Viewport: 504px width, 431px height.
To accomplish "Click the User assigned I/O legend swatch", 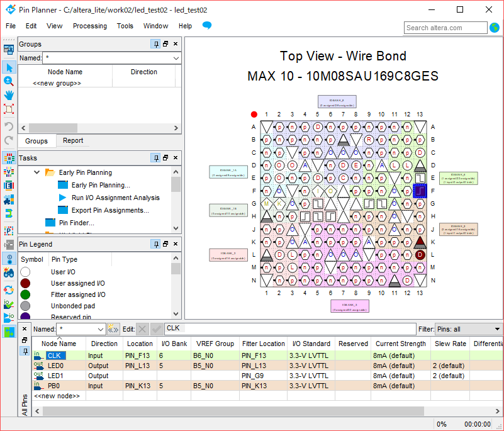I will [x=25, y=283].
